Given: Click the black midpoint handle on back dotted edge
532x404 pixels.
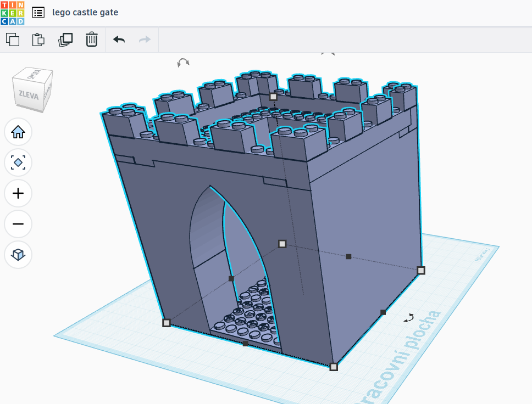Looking at the screenshot, I should (x=348, y=256).
